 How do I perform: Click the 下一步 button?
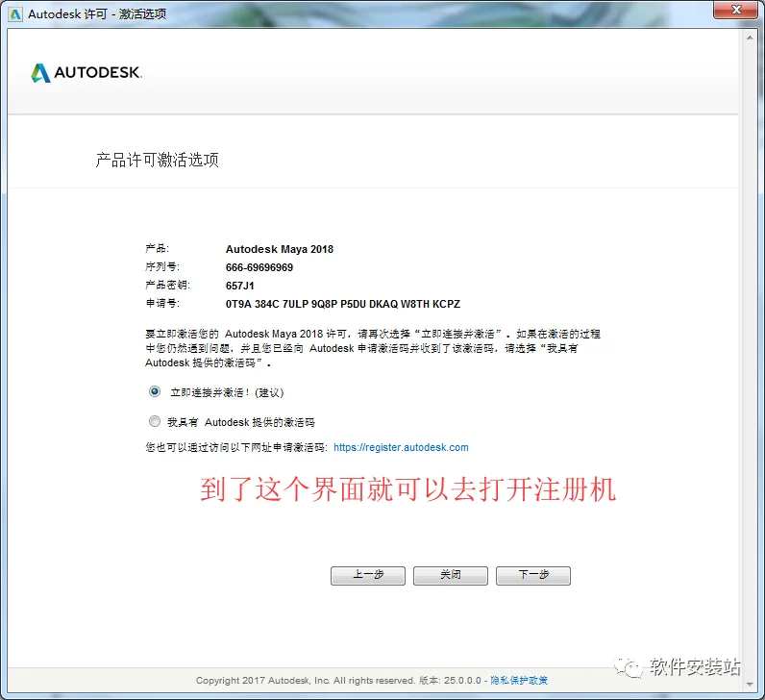[x=533, y=575]
